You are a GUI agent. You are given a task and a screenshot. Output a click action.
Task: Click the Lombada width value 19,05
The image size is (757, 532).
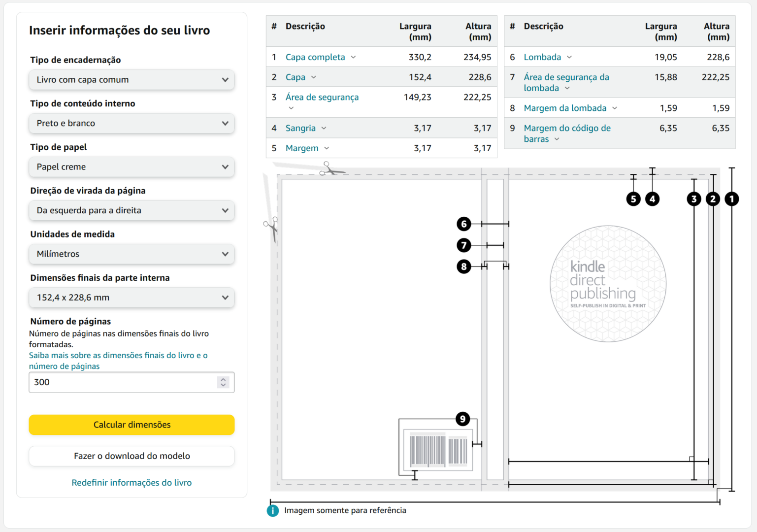click(x=666, y=57)
